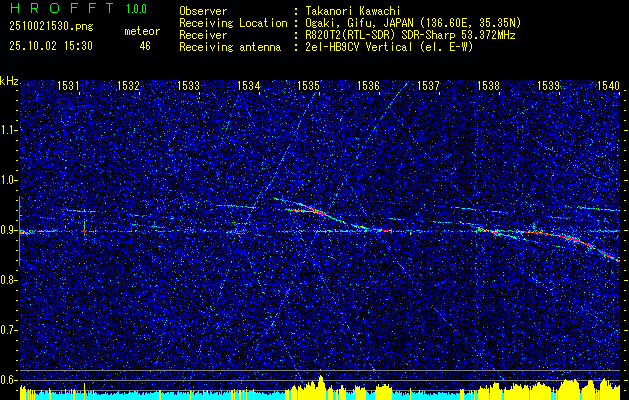This screenshot has width=629, height=400.
Task: Click the 1535 time axis label
Action: [x=308, y=85]
